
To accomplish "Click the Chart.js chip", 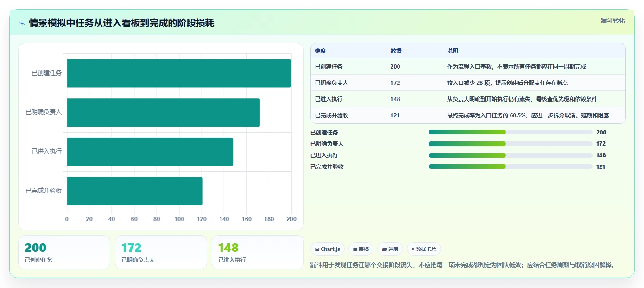I will coord(328,249).
